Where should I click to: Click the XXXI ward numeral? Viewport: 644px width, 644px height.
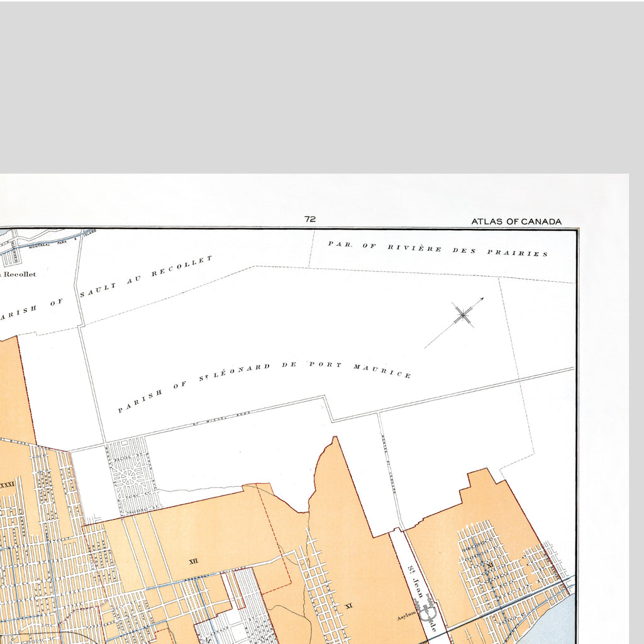tap(8, 485)
